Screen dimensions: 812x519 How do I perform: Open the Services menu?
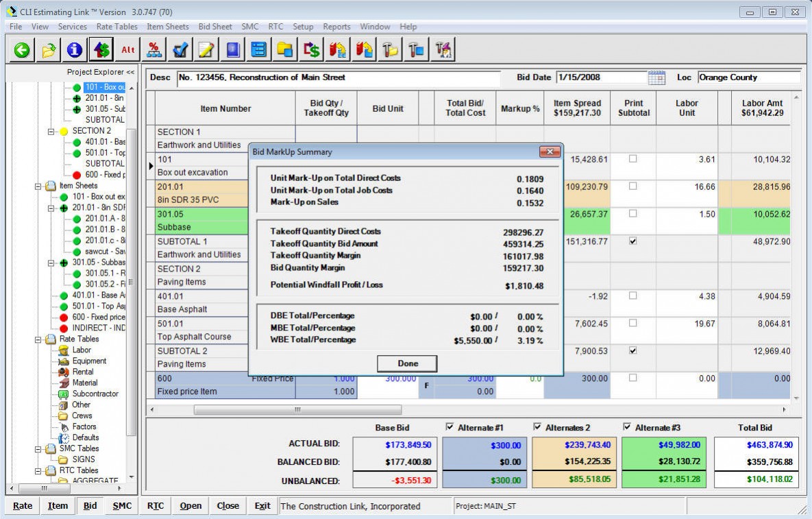tap(72, 27)
